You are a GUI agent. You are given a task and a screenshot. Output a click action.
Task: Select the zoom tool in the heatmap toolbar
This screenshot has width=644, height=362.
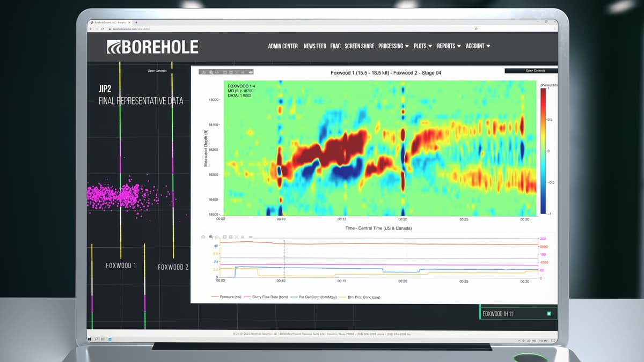[211, 72]
